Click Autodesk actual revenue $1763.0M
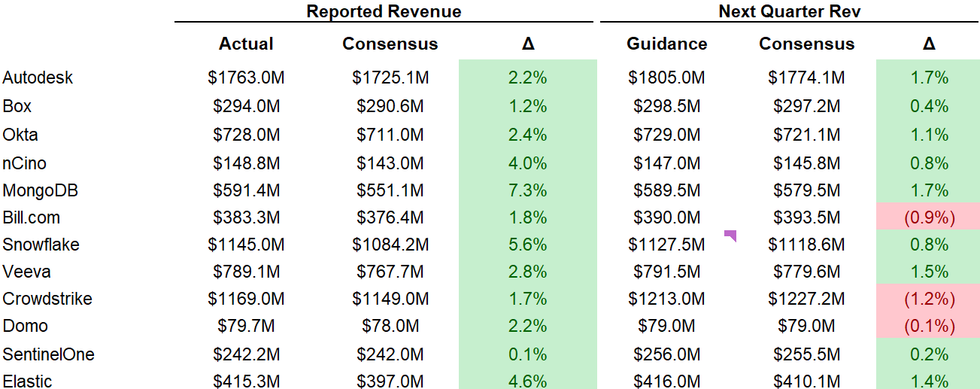980x389 pixels. pos(246,77)
